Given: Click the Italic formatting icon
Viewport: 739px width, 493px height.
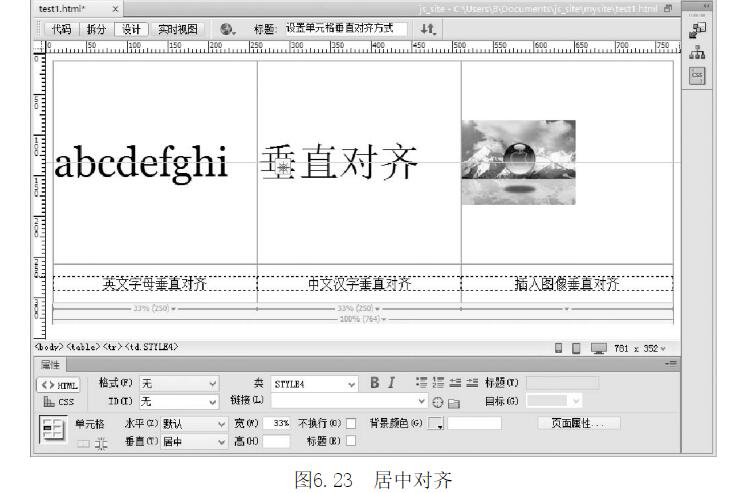Looking at the screenshot, I should (x=392, y=383).
